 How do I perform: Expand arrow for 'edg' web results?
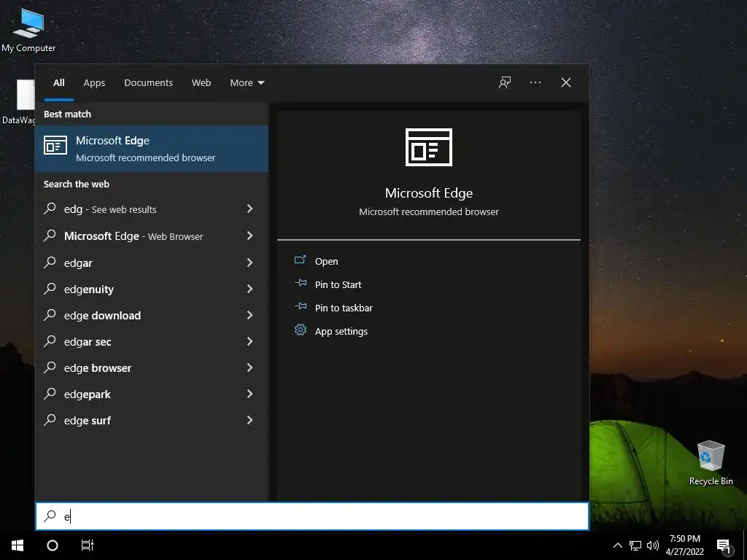pyautogui.click(x=249, y=209)
